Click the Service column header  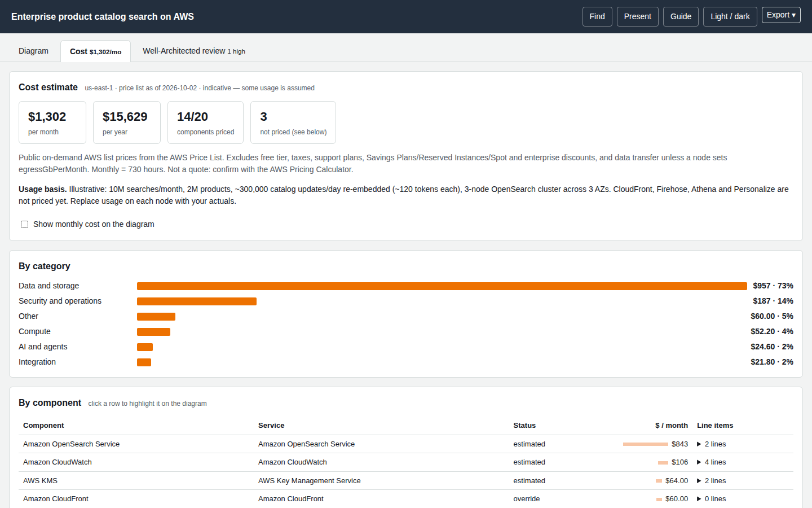271,426
